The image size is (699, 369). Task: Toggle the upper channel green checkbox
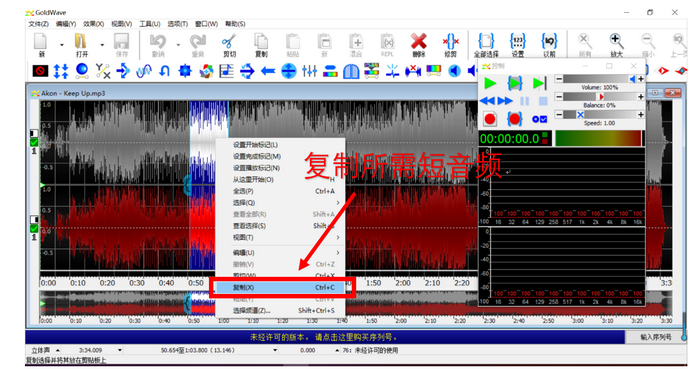pyautogui.click(x=34, y=143)
